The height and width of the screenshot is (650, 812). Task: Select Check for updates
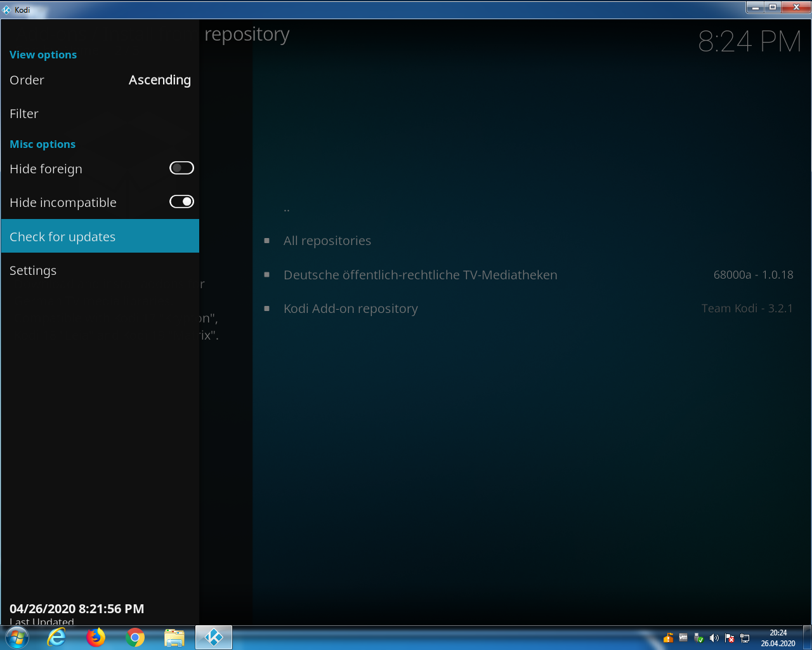[x=100, y=236]
